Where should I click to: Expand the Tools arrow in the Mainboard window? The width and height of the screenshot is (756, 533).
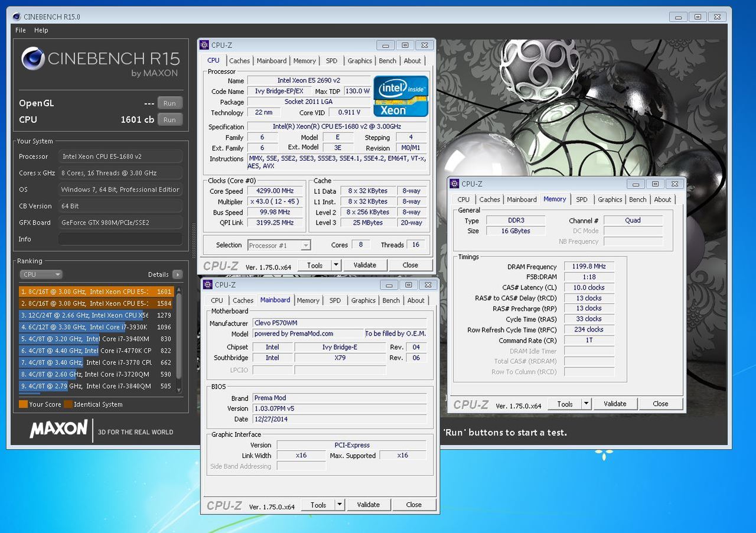tap(340, 505)
